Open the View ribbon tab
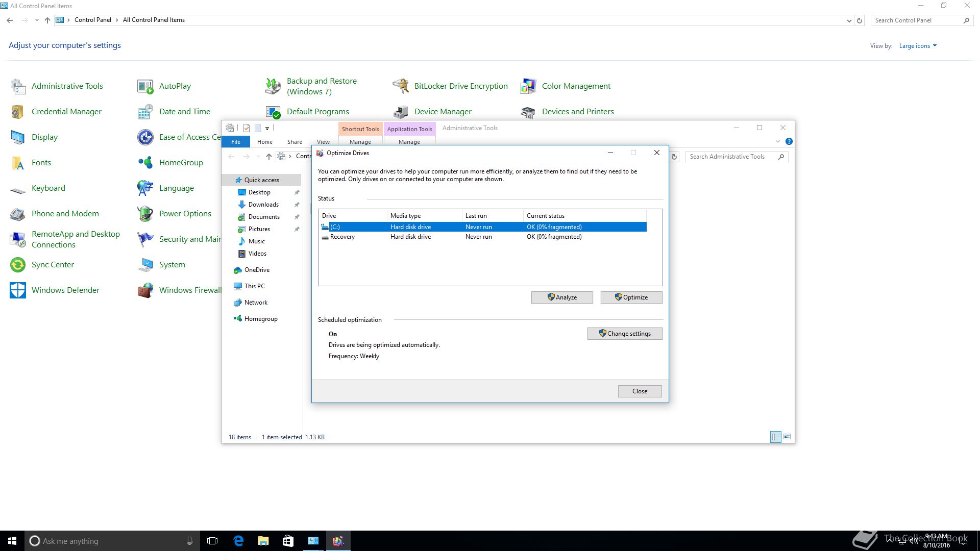Screen dimensions: 980x551 (x=323, y=142)
